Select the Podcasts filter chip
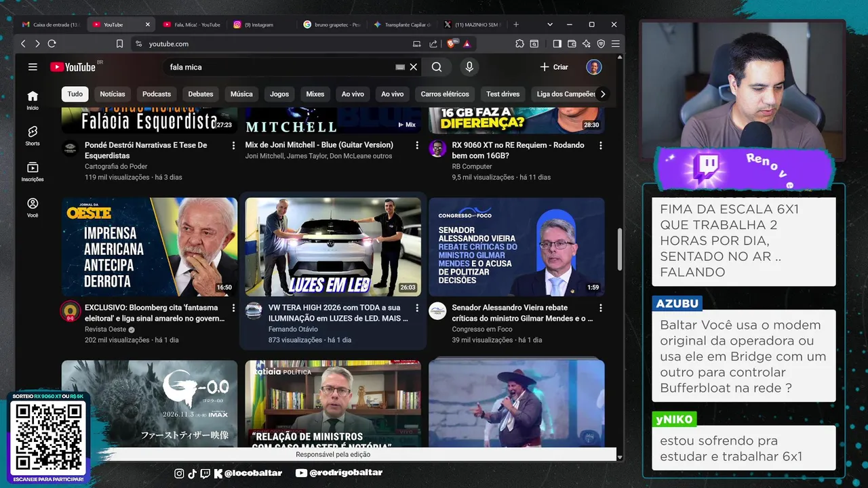868x488 pixels. coord(157,94)
